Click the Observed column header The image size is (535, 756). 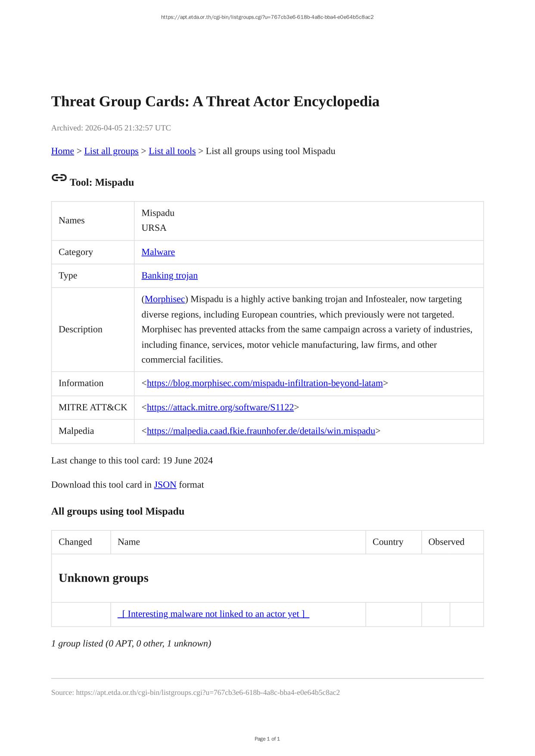tap(446, 542)
